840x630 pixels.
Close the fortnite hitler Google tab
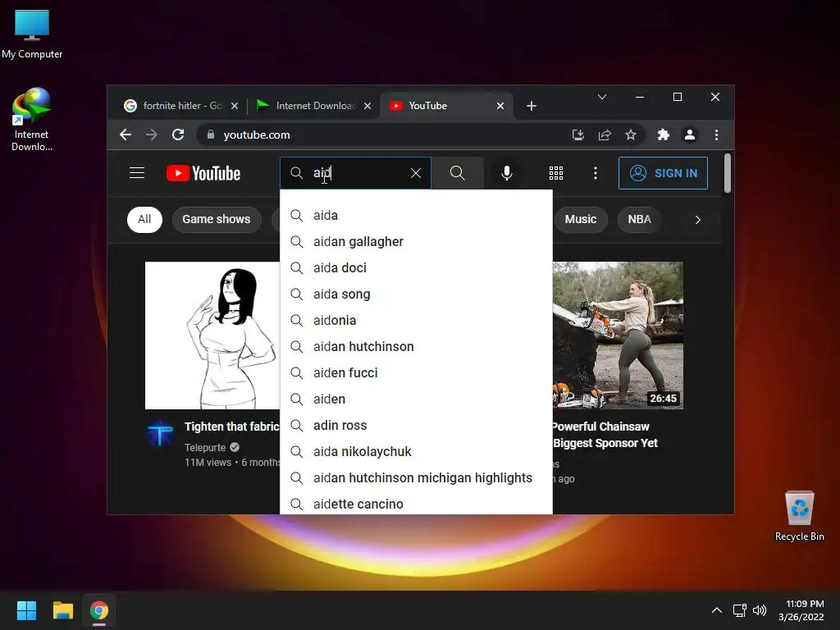tap(235, 106)
